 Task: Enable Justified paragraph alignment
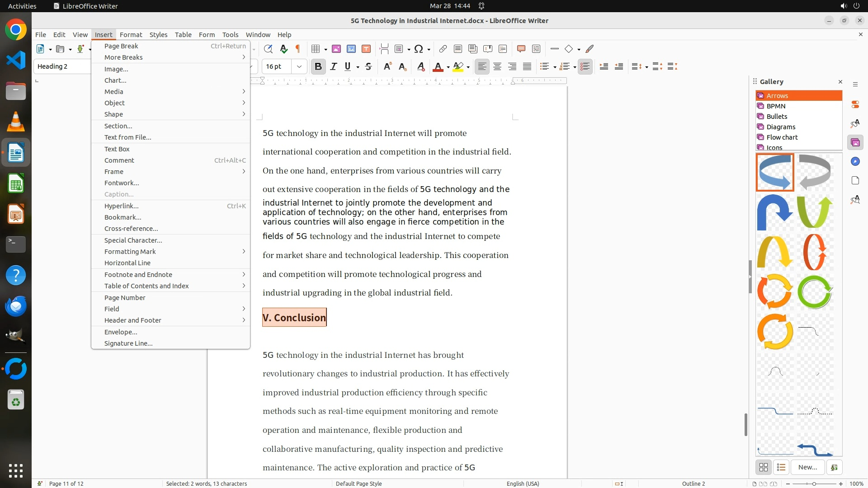click(527, 66)
